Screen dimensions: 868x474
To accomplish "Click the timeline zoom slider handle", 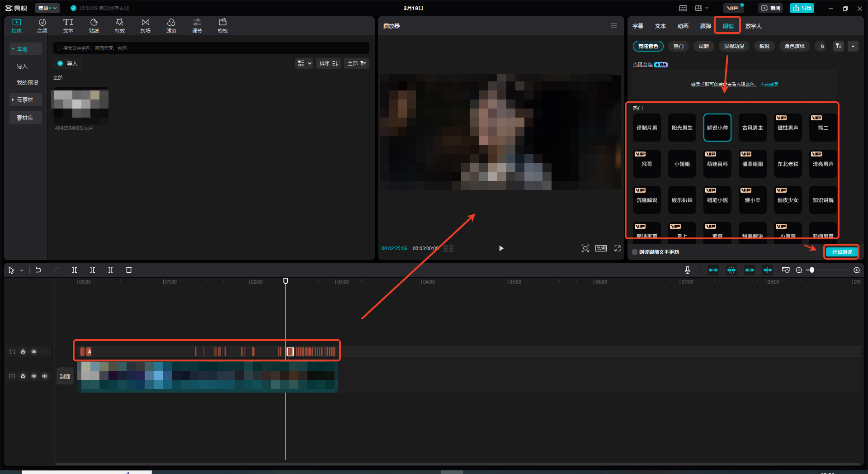I will click(812, 270).
